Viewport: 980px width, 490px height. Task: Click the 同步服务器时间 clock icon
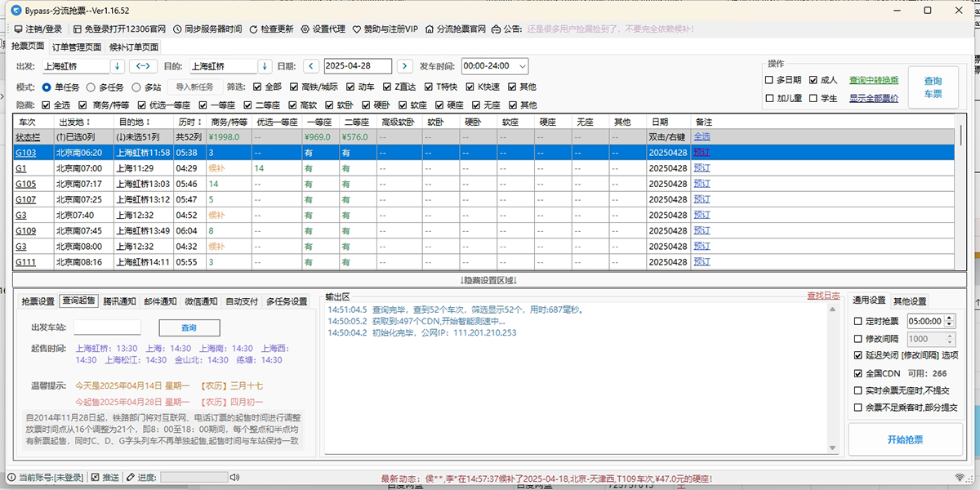pyautogui.click(x=176, y=29)
